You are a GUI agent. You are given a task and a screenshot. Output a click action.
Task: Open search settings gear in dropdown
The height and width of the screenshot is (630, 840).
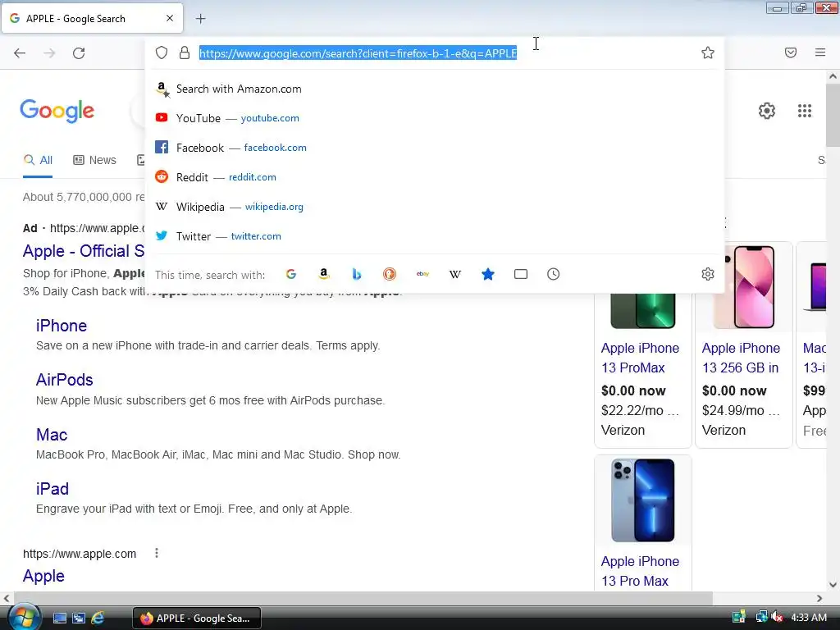[x=708, y=274]
